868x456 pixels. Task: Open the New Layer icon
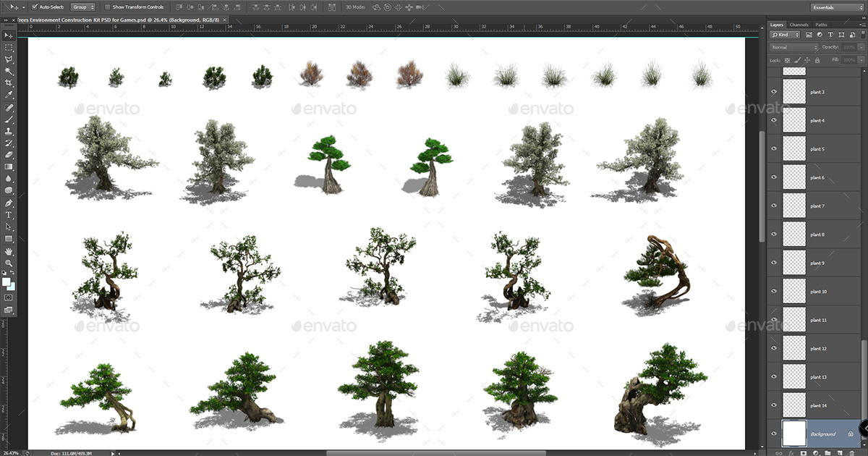click(x=840, y=452)
